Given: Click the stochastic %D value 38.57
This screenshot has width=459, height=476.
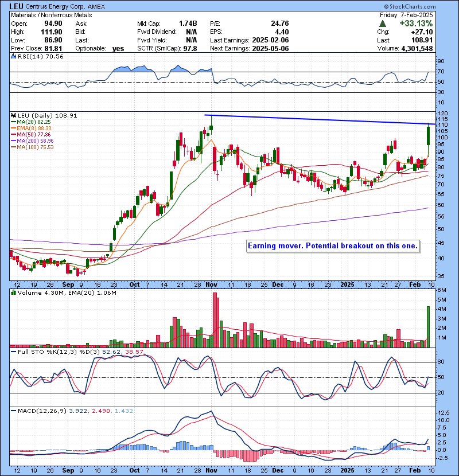Looking at the screenshot, I should tap(134, 352).
